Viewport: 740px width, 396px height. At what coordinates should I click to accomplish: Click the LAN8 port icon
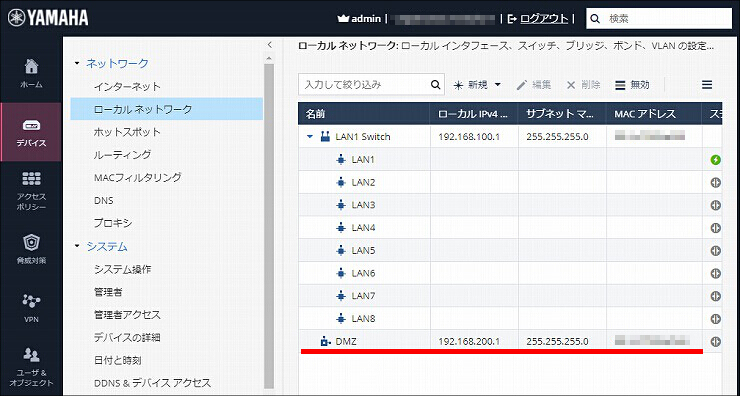pyautogui.click(x=341, y=319)
